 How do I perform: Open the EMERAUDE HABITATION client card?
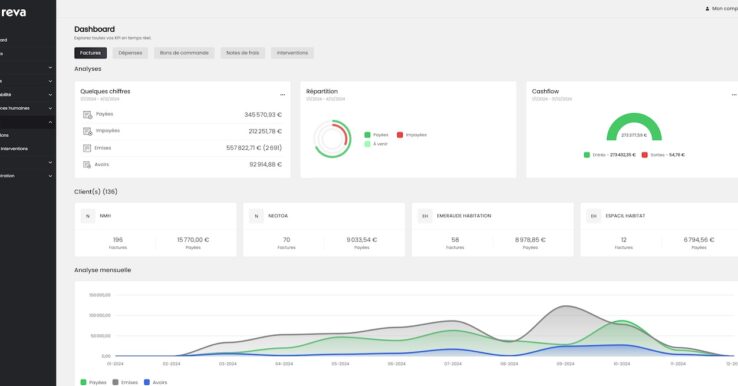(x=492, y=230)
